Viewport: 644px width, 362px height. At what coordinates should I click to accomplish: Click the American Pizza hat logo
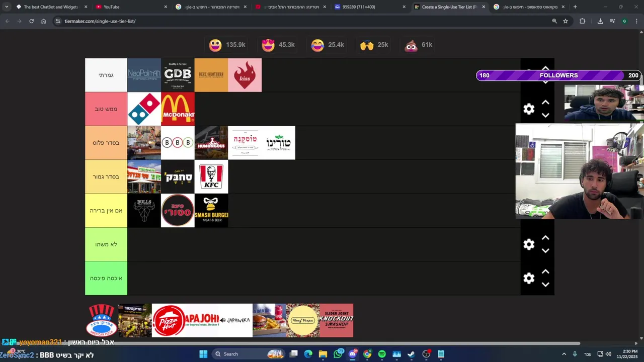[x=101, y=320]
